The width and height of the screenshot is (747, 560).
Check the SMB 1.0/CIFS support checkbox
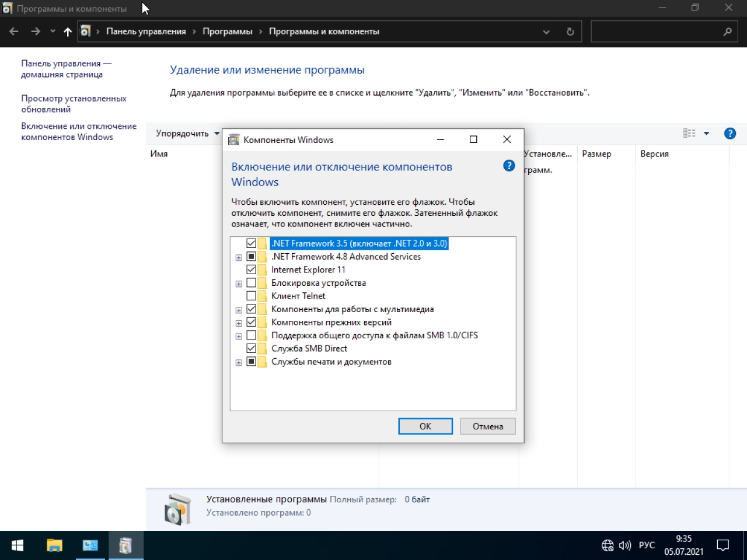pos(251,335)
